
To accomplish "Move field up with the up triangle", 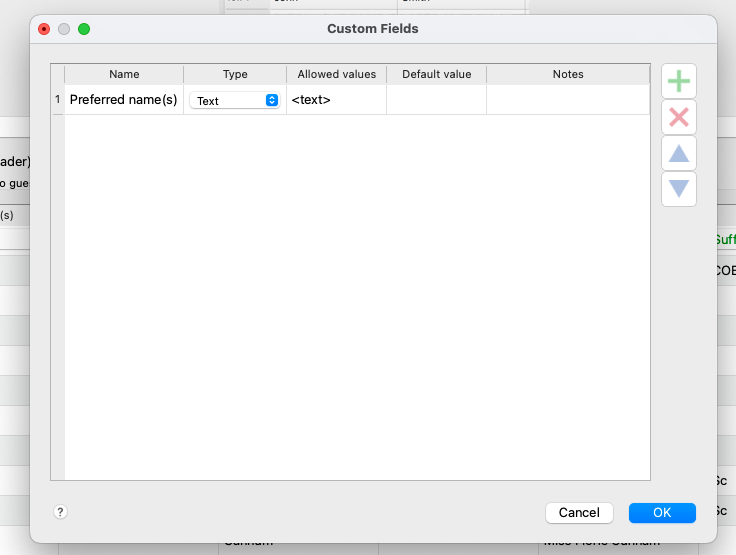I will pos(679,154).
